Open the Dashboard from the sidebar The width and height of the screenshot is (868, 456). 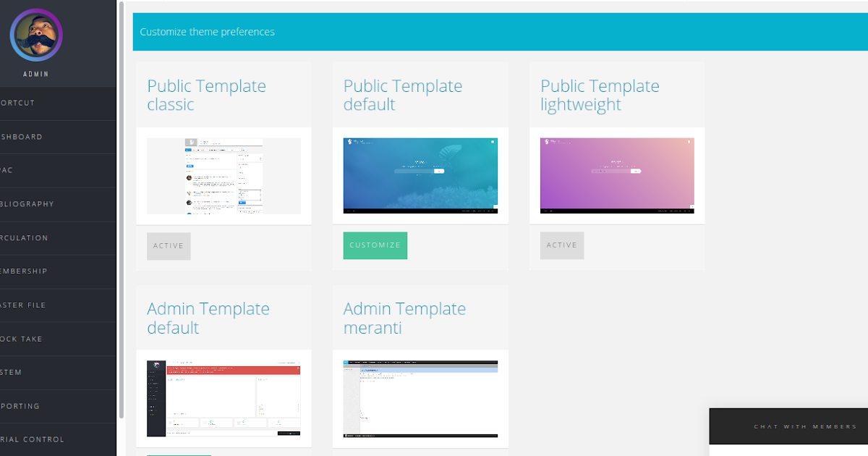point(29,137)
